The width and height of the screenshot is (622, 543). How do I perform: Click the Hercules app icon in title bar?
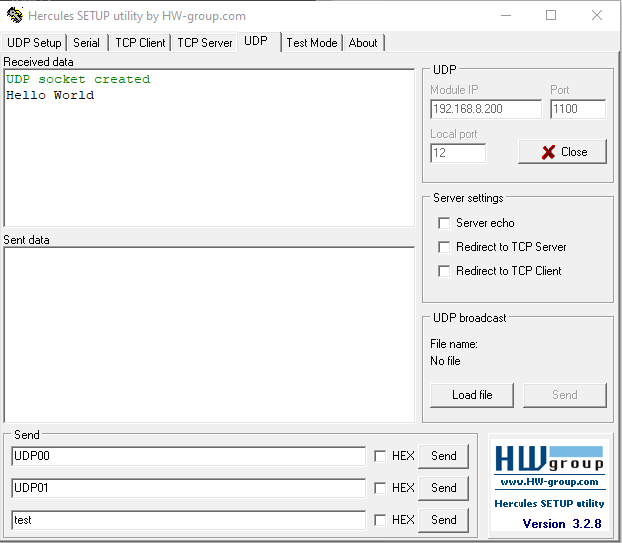(x=14, y=16)
